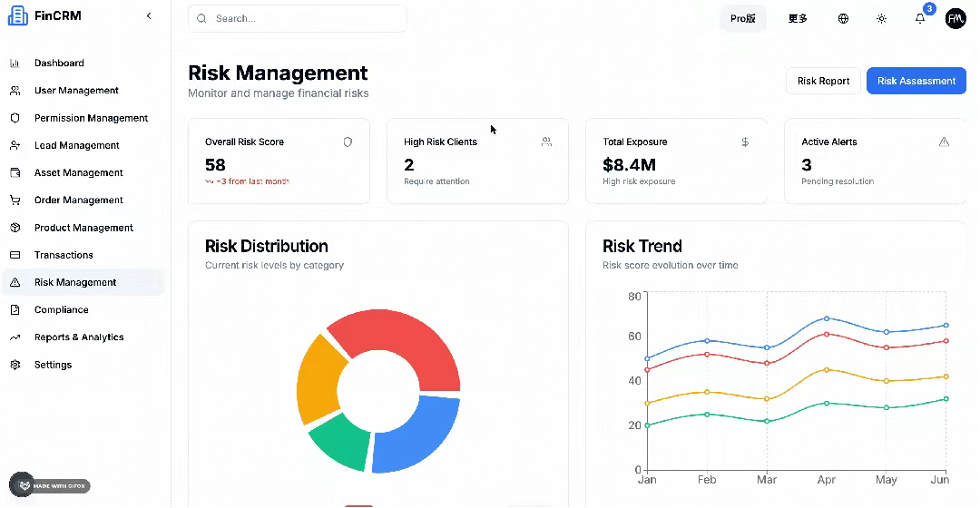Go to User Management page
The image size is (980, 508).
83,91
